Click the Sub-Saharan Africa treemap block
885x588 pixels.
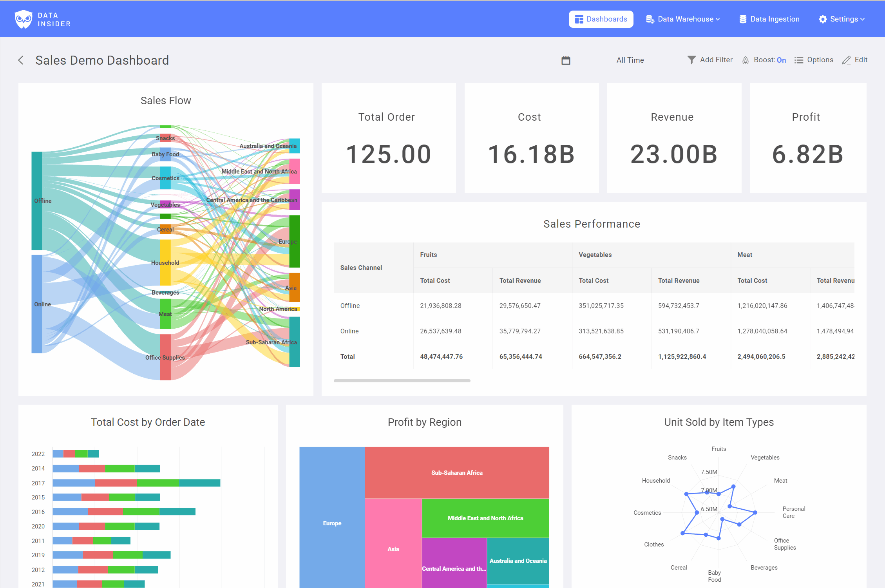(x=457, y=472)
